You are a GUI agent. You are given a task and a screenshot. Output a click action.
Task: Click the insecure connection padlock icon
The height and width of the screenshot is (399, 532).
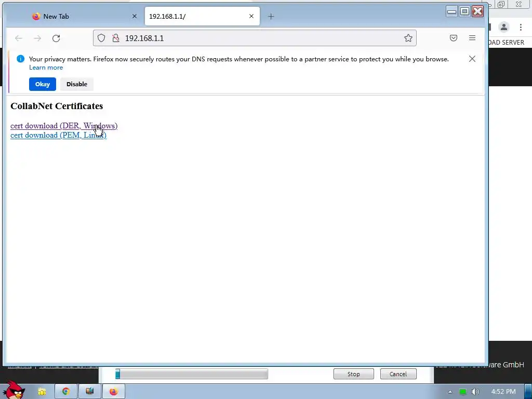116,38
